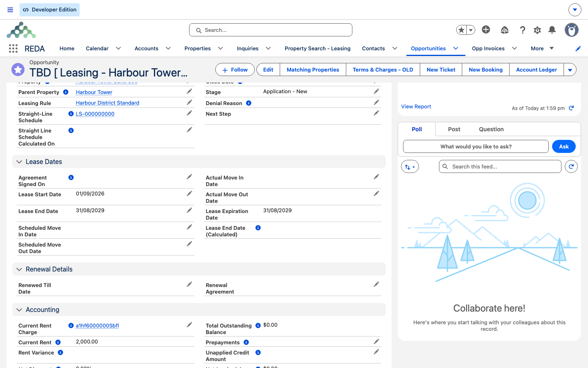Click the Search this feed field
Viewport: 588px width, 368px height.
500,166
